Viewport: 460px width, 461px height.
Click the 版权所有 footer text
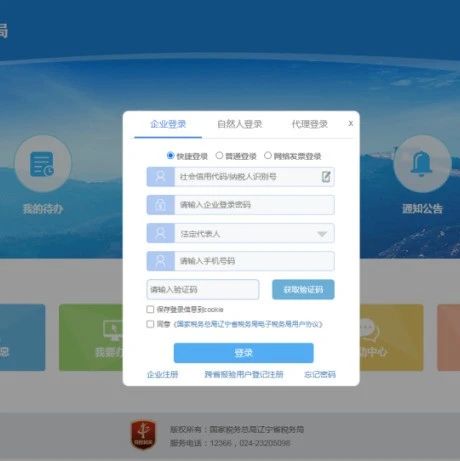tap(237, 429)
